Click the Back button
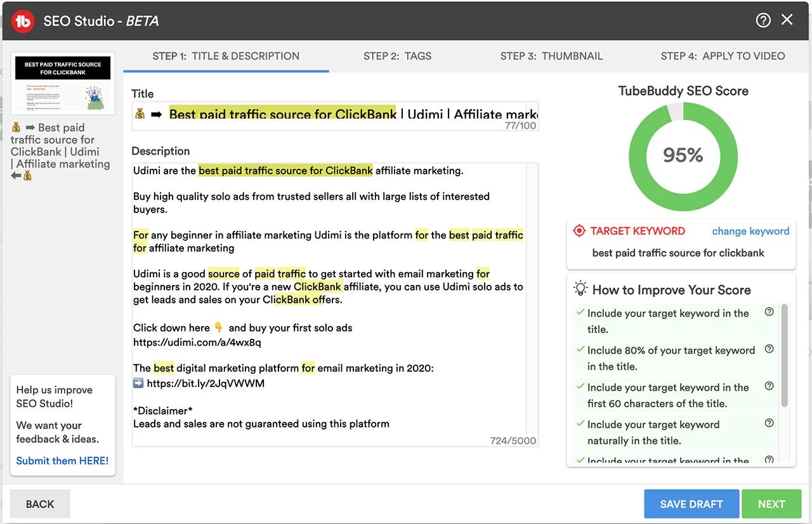This screenshot has width=812, height=524. [x=40, y=504]
